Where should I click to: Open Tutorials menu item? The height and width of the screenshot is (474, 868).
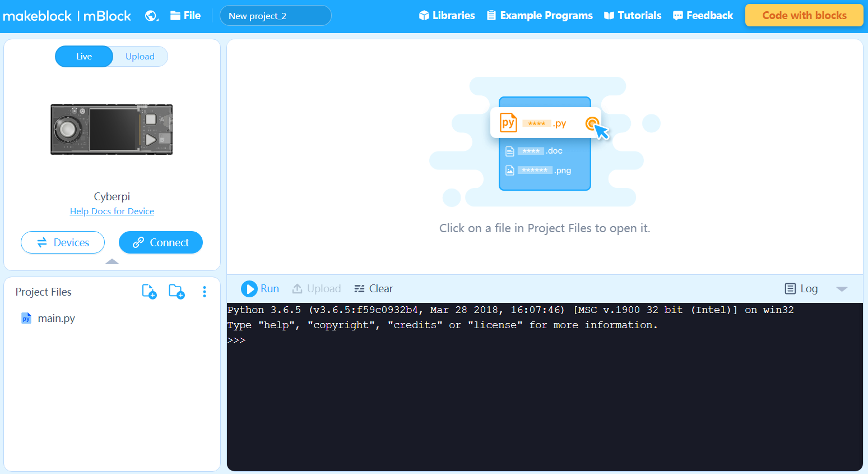click(x=633, y=16)
